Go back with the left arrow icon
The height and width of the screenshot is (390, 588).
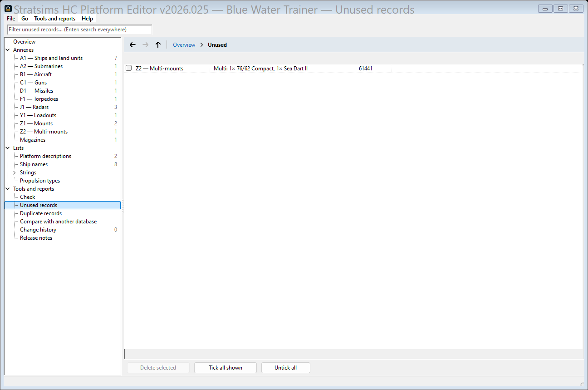pos(132,44)
